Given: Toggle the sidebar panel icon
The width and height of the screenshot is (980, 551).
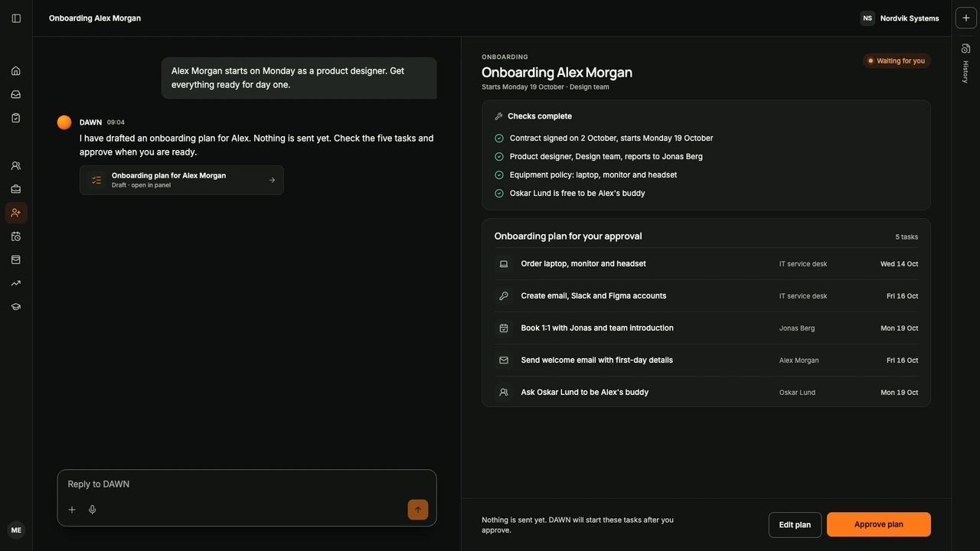Looking at the screenshot, I should coord(16,18).
